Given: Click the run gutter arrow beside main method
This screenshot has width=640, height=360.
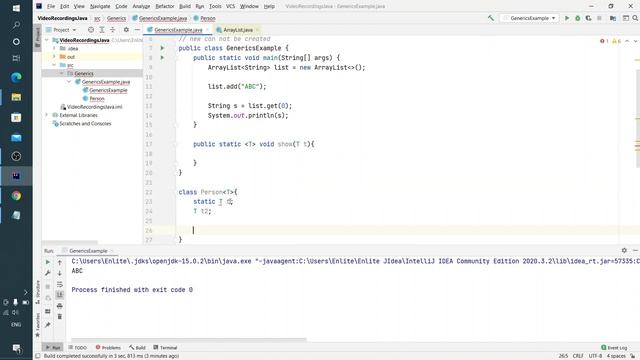Looking at the screenshot, I should pos(162,58).
